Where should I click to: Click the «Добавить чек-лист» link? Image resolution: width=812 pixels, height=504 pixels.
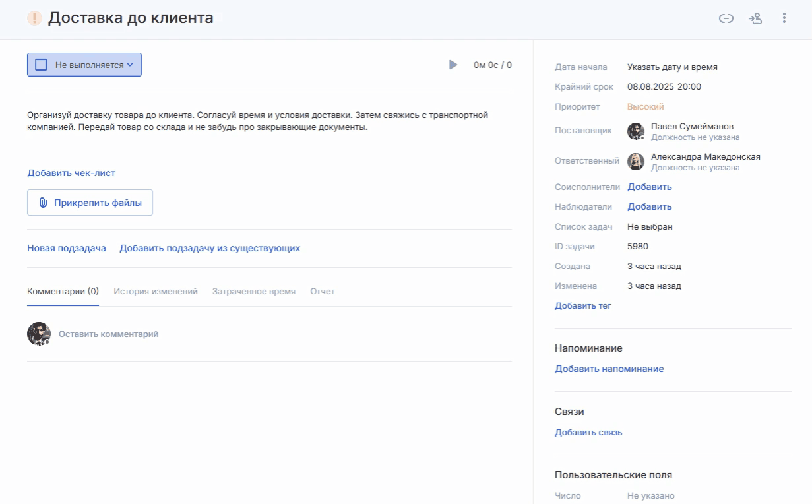(x=71, y=173)
